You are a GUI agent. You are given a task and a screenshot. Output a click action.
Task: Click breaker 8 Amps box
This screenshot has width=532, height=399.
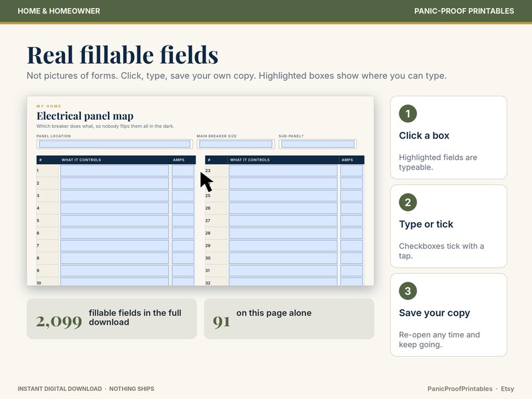[x=183, y=258]
